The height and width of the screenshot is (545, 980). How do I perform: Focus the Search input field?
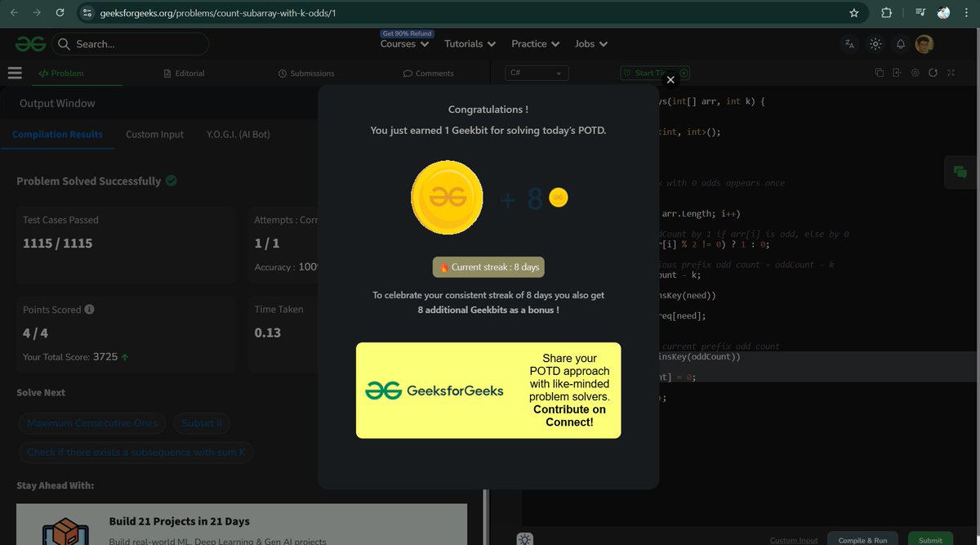(130, 44)
